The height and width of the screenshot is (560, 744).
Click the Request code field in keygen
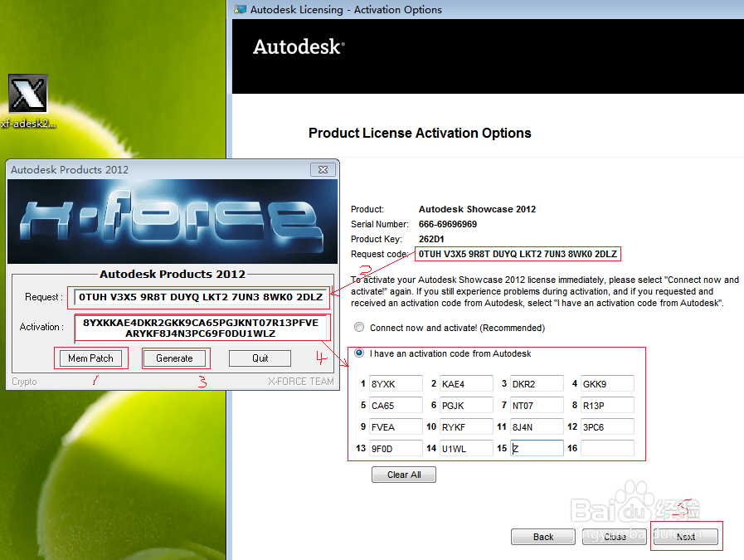pyautogui.click(x=200, y=297)
